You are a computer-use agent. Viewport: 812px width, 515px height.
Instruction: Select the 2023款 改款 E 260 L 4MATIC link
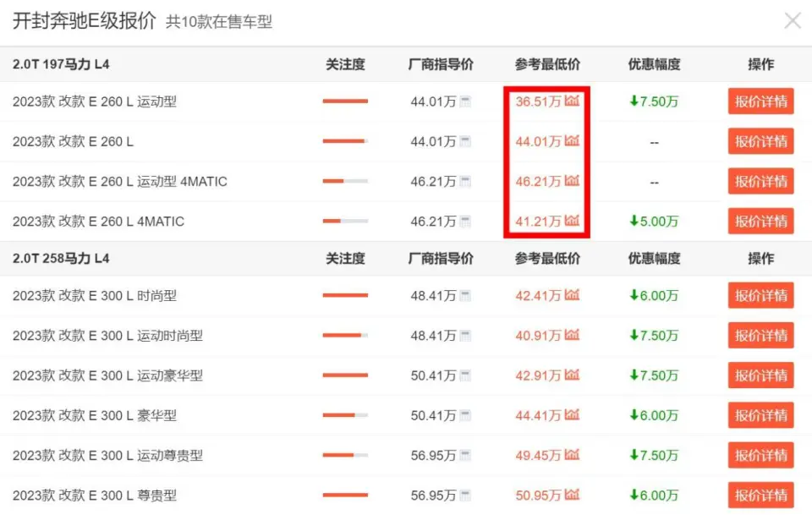[98, 222]
